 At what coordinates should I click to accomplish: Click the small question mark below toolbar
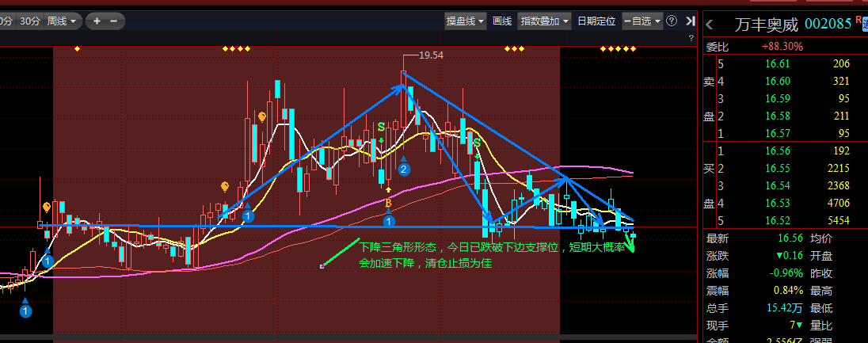coord(691,38)
